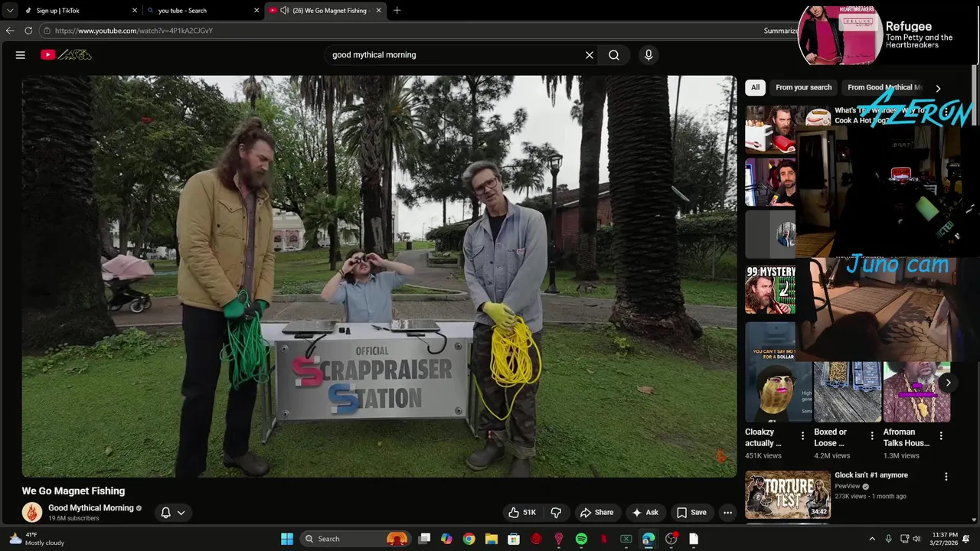Open the Good Mythical Morning channel name
The image size is (980, 551).
tap(91, 508)
